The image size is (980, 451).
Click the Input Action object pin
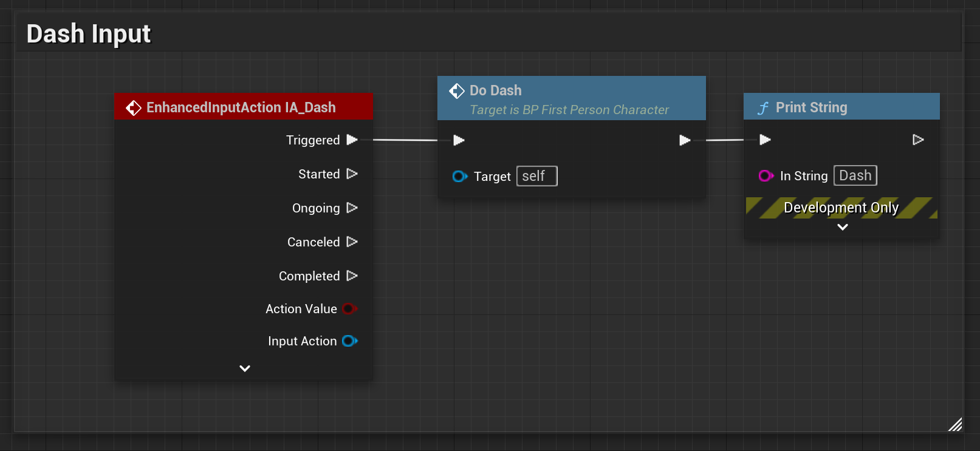point(350,341)
